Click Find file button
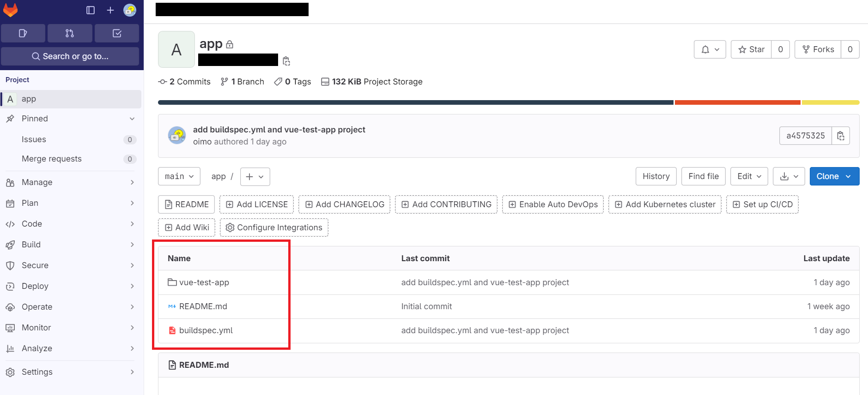Image resolution: width=868 pixels, height=395 pixels. tap(704, 176)
